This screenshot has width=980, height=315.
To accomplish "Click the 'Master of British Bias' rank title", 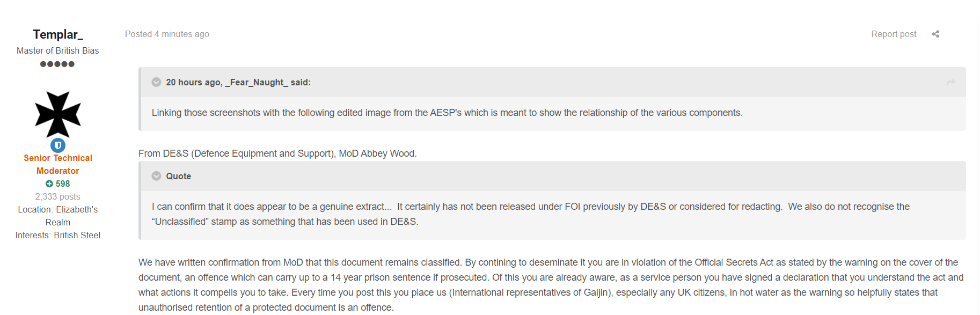I will click(58, 50).
